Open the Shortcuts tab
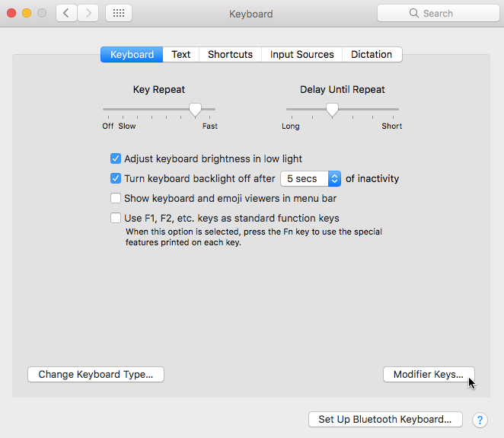The image size is (504, 438). point(230,54)
